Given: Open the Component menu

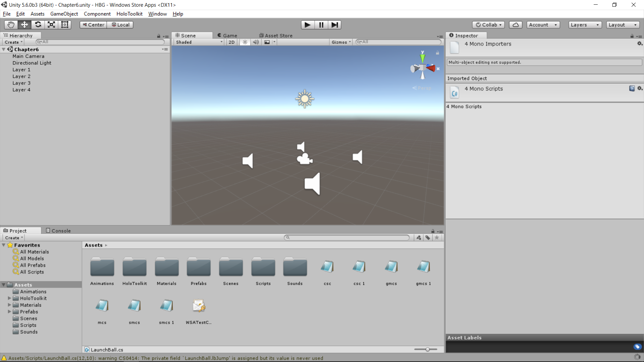Looking at the screenshot, I should 97,14.
